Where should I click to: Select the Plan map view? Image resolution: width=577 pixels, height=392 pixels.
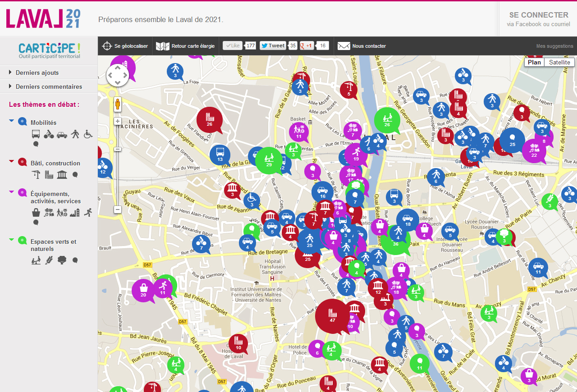pyautogui.click(x=534, y=62)
